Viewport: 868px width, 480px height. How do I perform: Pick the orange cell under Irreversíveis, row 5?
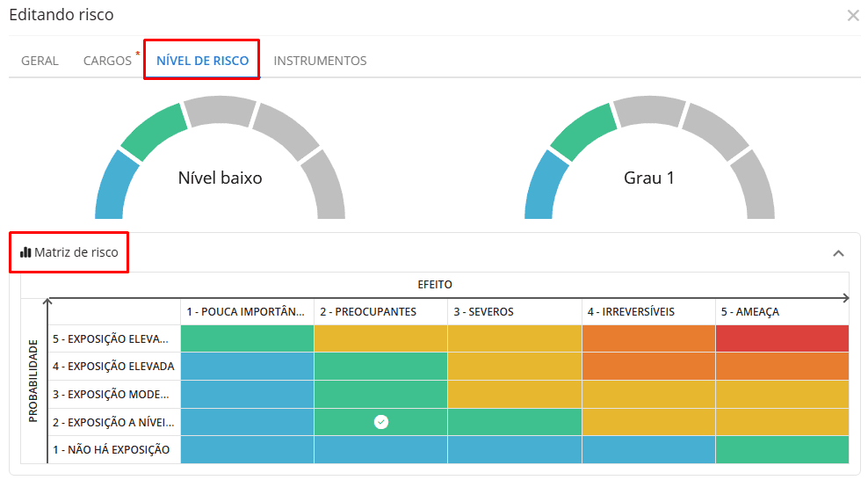647,338
